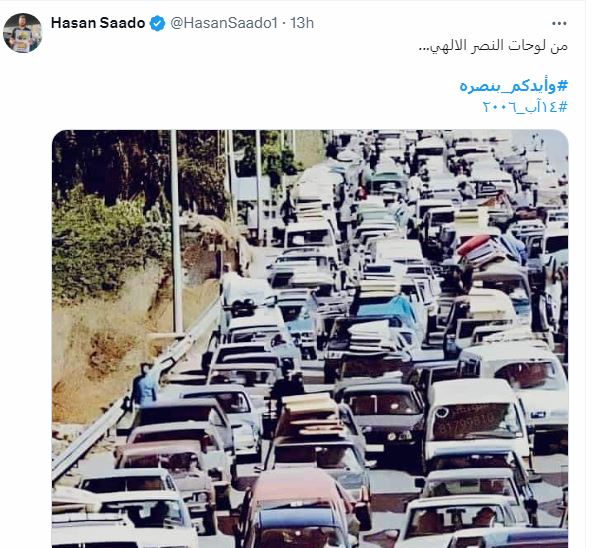Open the hashtag #وأيدكم_بنصره
Image resolution: width=592 pixels, height=548 pixels.
point(513,86)
